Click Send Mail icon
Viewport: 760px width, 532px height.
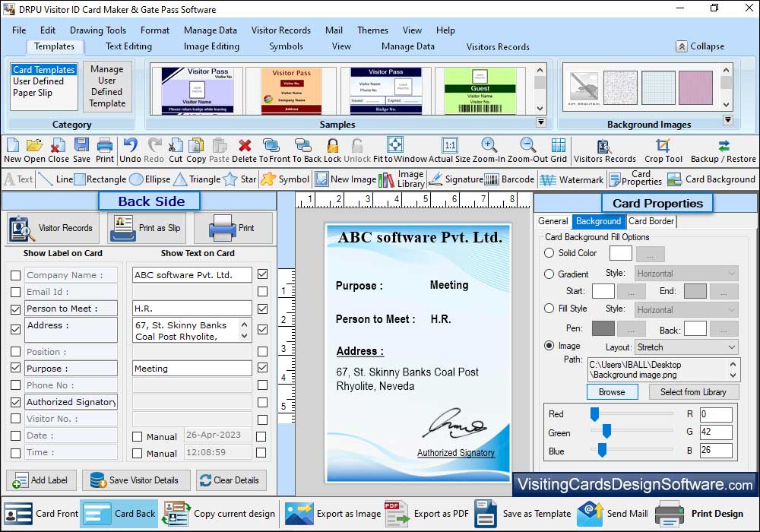(x=612, y=514)
